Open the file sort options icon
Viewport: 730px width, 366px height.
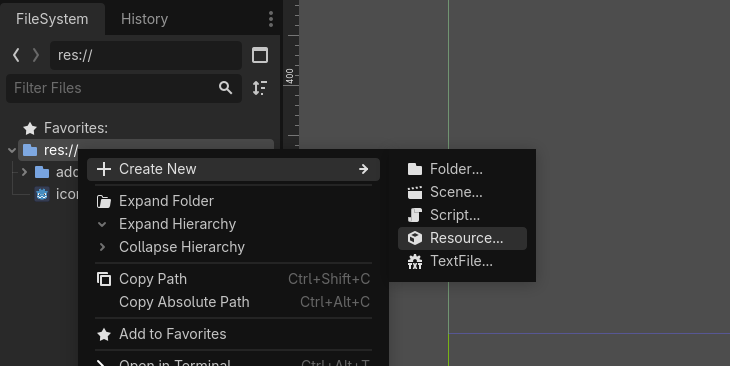[260, 88]
